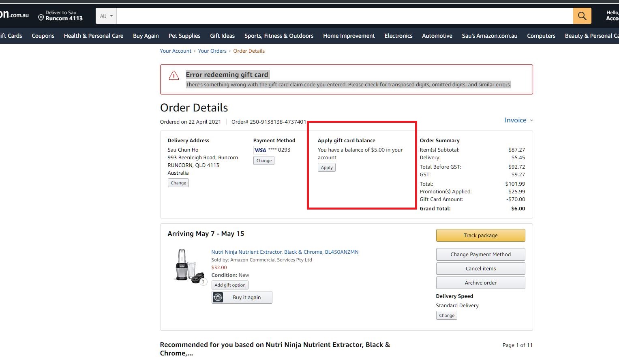Viewport: 619px width, 364px height.
Task: Change the delivery address
Action: (178, 183)
